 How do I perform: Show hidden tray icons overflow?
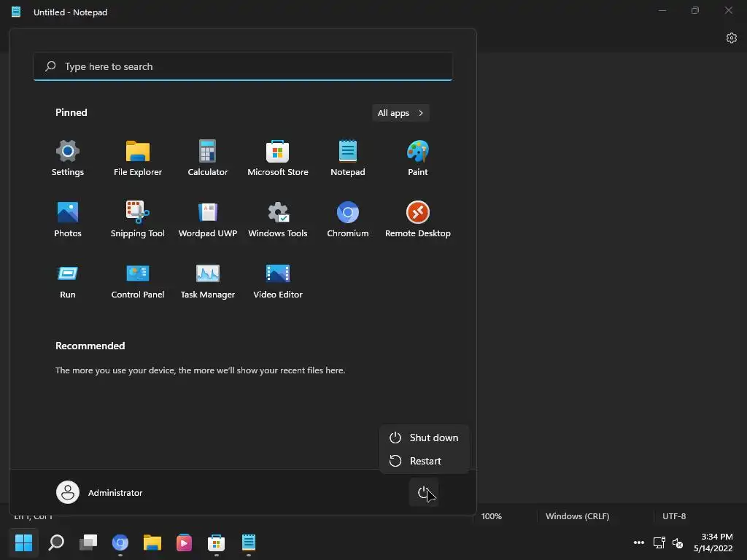click(639, 542)
